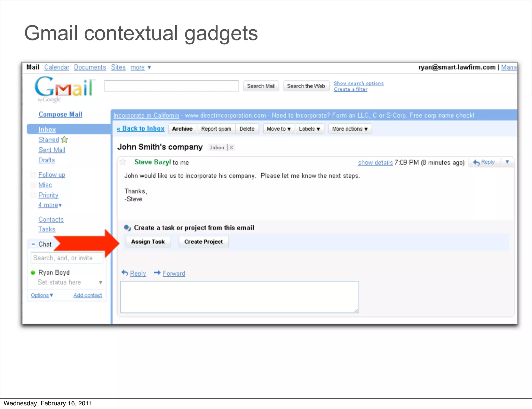
Task: Open Contacts
Action: pos(51,220)
